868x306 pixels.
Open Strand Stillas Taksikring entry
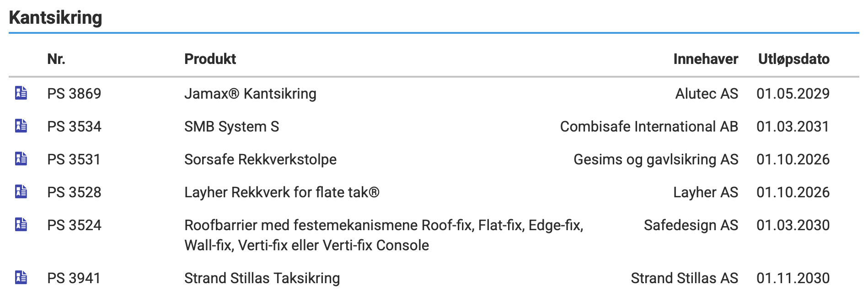(262, 278)
